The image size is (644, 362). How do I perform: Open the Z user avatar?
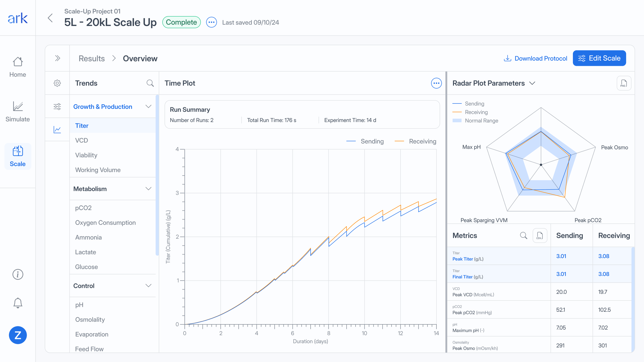pos(18,335)
